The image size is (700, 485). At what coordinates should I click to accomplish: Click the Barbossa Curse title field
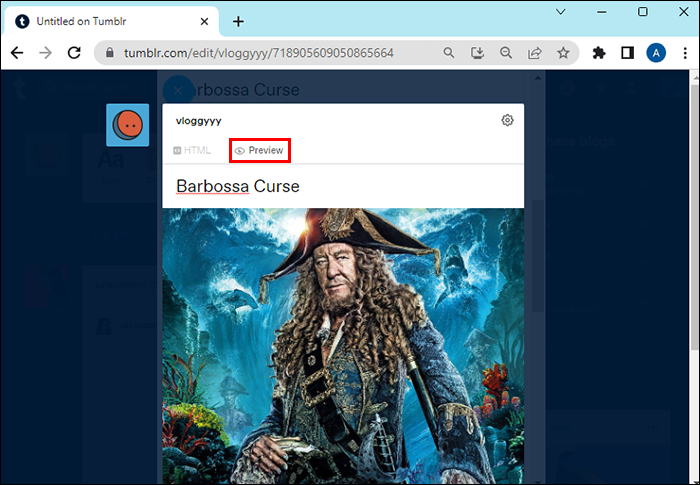(343, 186)
